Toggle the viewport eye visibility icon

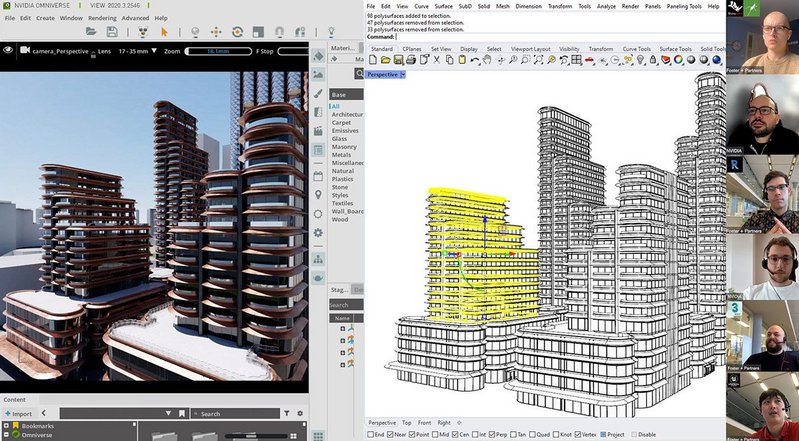pyautogui.click(x=8, y=50)
